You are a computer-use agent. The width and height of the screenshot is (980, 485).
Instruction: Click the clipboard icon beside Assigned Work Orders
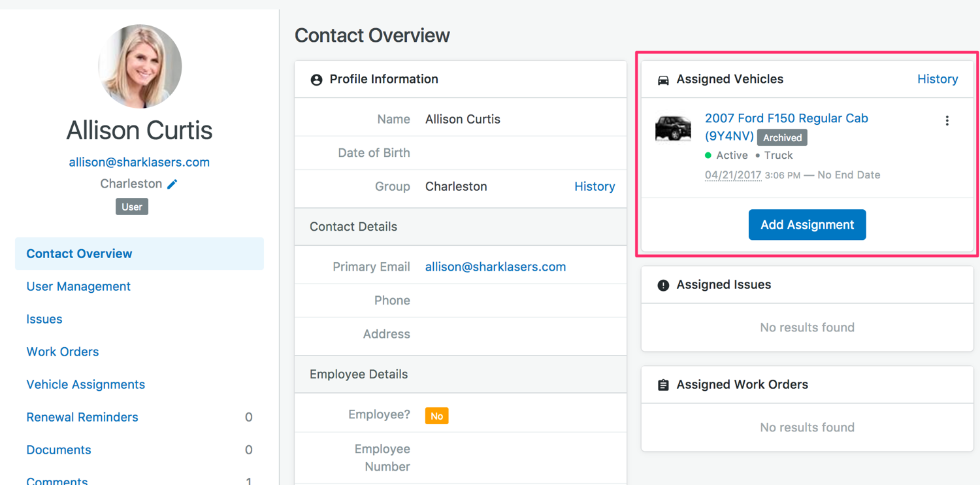663,385
